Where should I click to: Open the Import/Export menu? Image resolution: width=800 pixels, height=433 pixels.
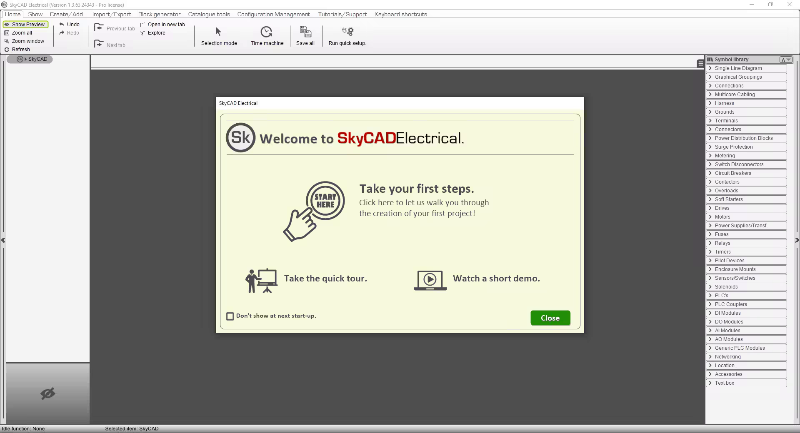[x=111, y=15]
